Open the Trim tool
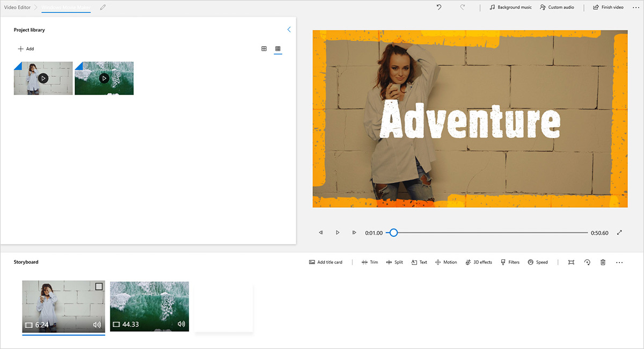 (x=370, y=262)
